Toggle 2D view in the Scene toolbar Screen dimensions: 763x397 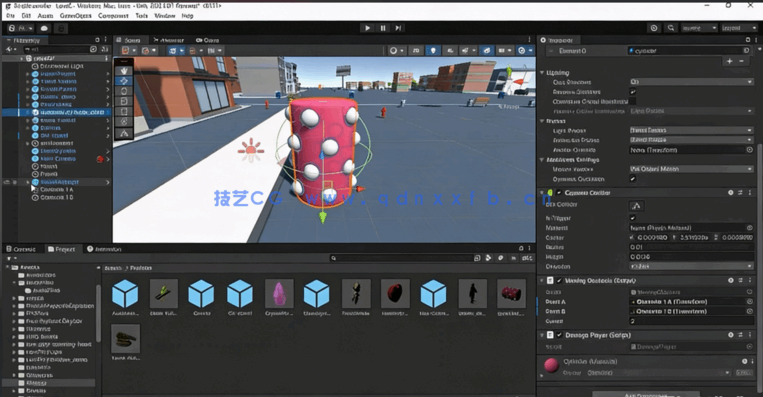(x=416, y=51)
